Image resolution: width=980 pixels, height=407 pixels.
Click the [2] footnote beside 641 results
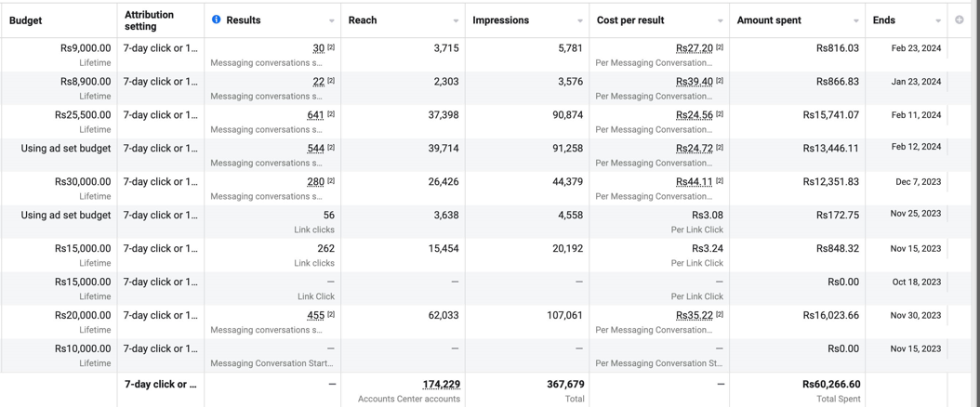coord(331,114)
